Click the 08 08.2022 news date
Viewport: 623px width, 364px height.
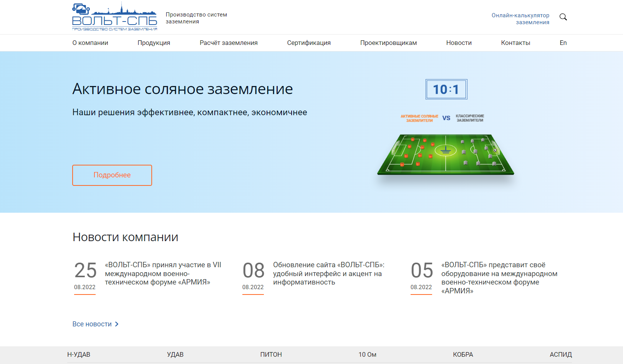[253, 277]
